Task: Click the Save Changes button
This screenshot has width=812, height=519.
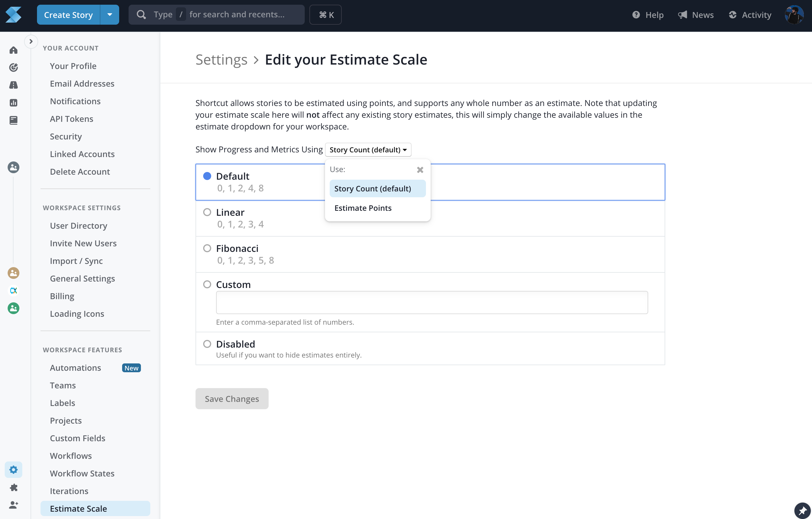Action: [x=232, y=399]
